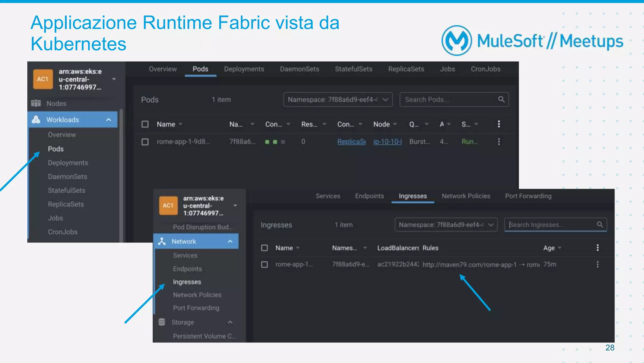Open the Services tab
Screen dimensions: 644x363
[328, 196]
